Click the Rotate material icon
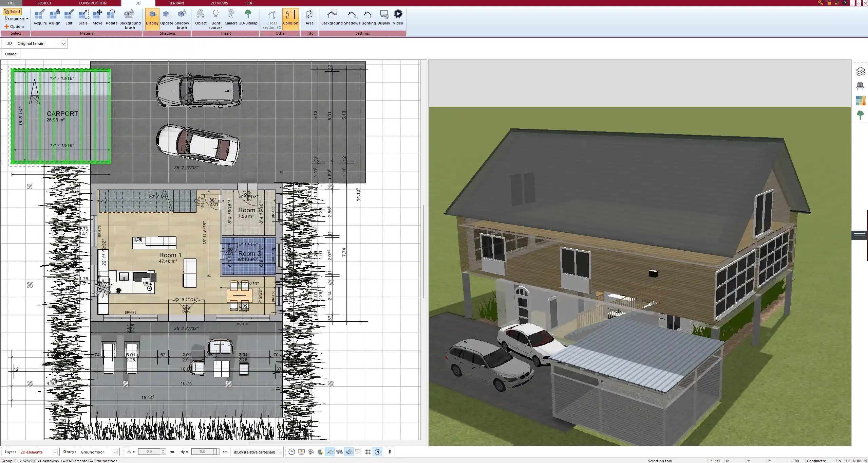The width and height of the screenshot is (868, 463). [x=112, y=17]
